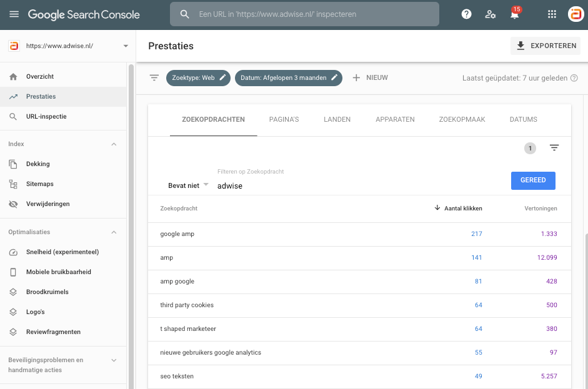Add a new filter with Nieuw
588x389 pixels.
point(370,78)
